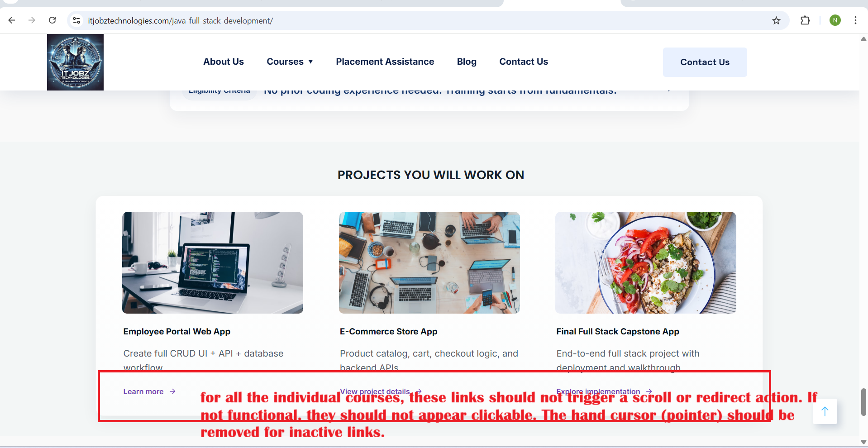This screenshot has height=448, width=868.
Task: Click the highlighted Contact Us button
Action: 705,62
